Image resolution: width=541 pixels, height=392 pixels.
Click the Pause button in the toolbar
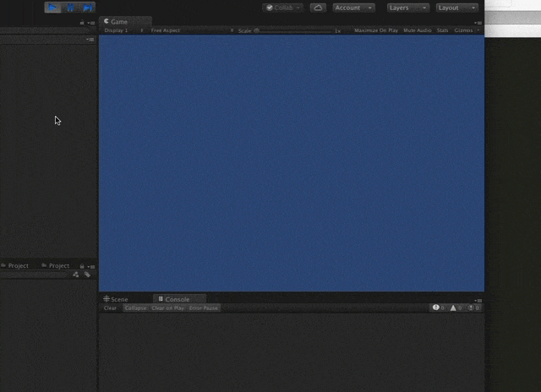point(70,8)
